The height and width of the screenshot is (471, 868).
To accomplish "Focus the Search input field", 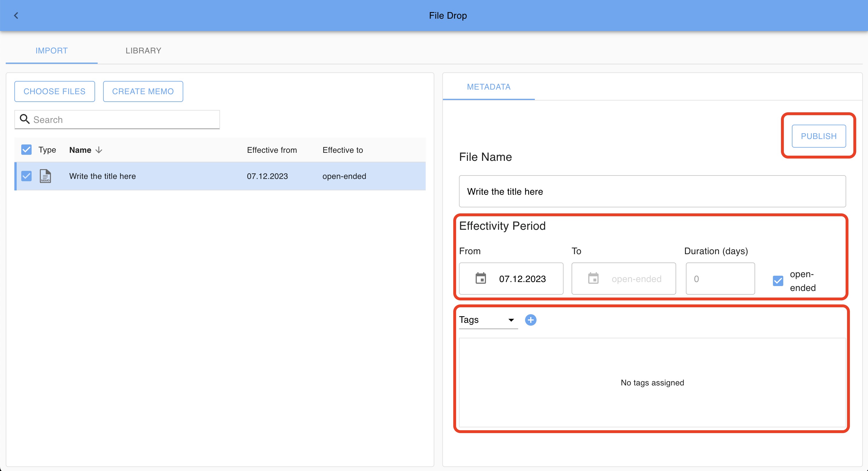I will pyautogui.click(x=125, y=119).
